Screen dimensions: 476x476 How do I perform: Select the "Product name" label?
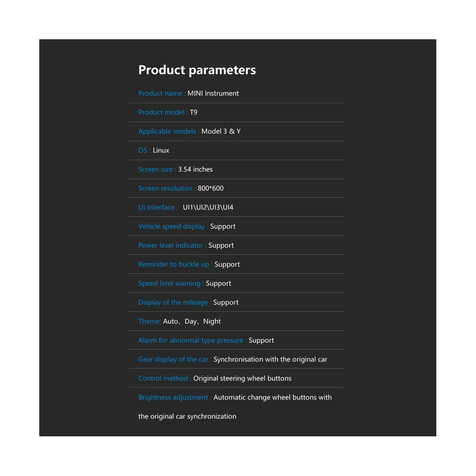160,93
